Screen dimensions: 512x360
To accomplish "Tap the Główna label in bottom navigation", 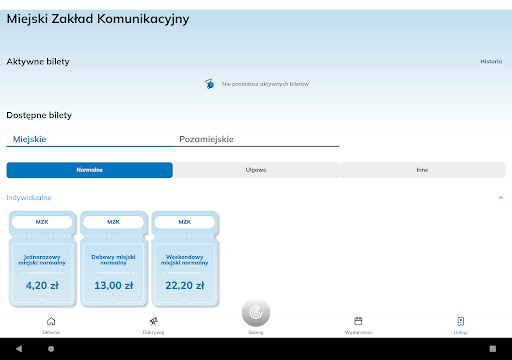I will coord(51,332).
